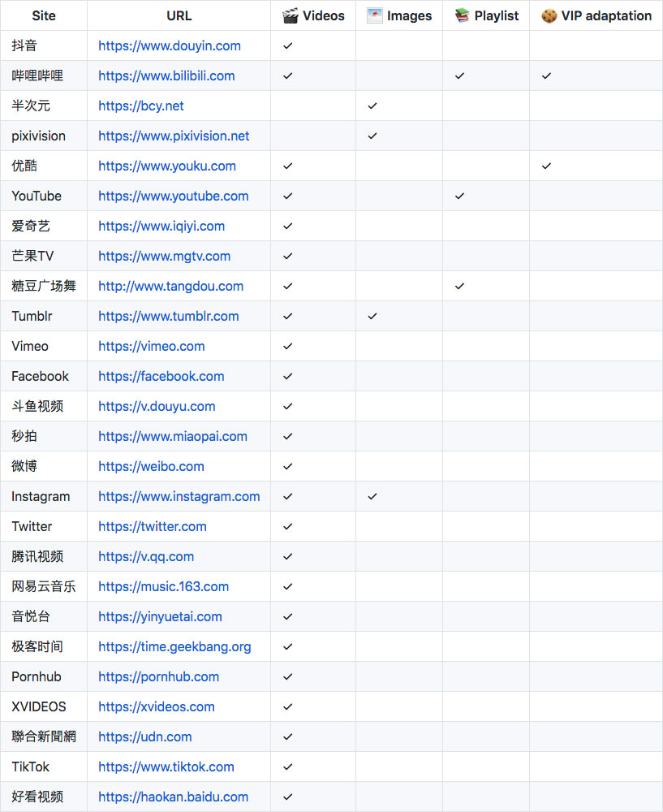Open the udn.com link
Image resolution: width=663 pixels, height=812 pixels.
point(145,736)
